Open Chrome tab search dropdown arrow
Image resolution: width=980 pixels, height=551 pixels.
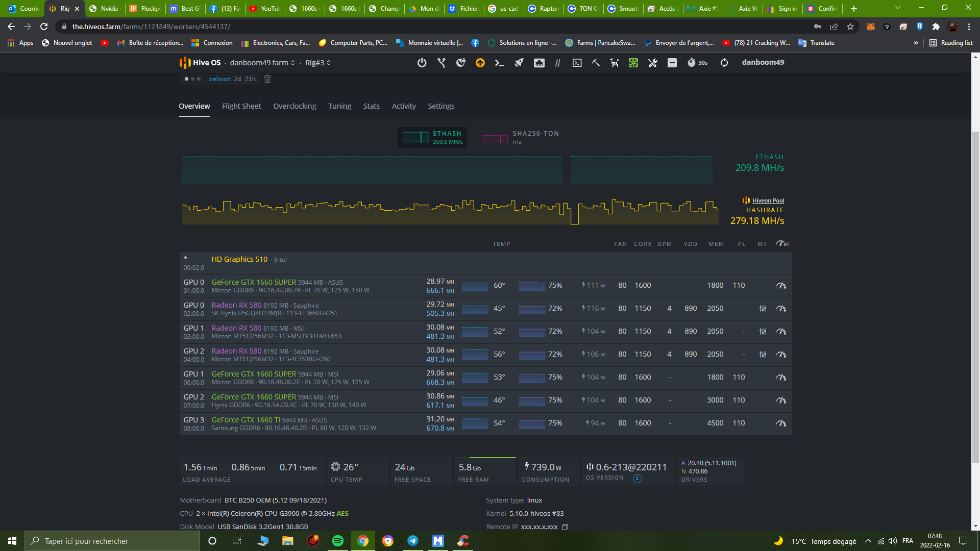pyautogui.click(x=897, y=8)
